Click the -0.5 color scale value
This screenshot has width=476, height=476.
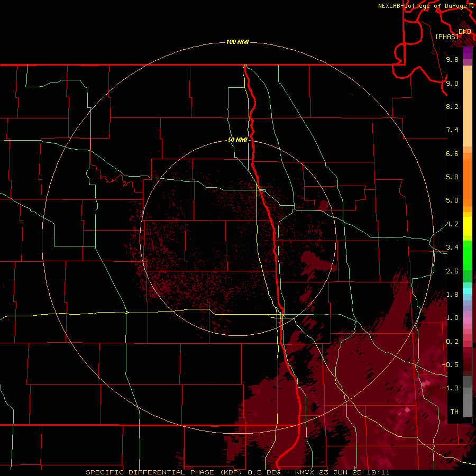point(450,365)
